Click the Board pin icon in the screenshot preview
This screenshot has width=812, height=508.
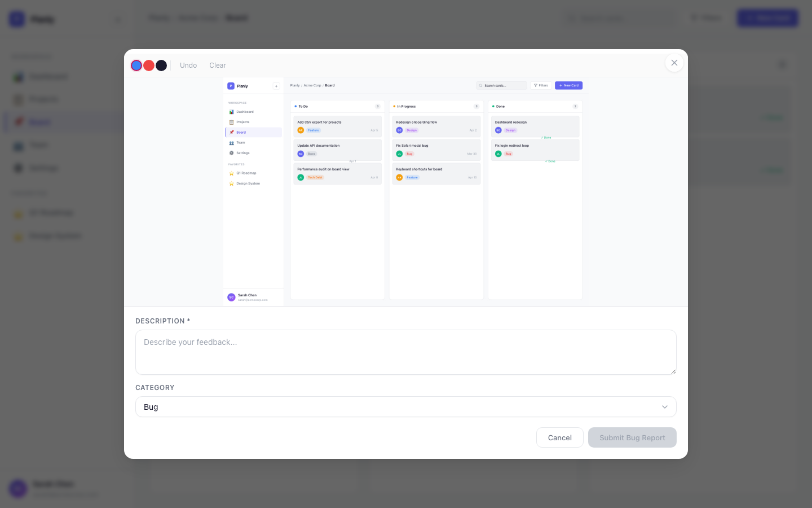pos(232,133)
